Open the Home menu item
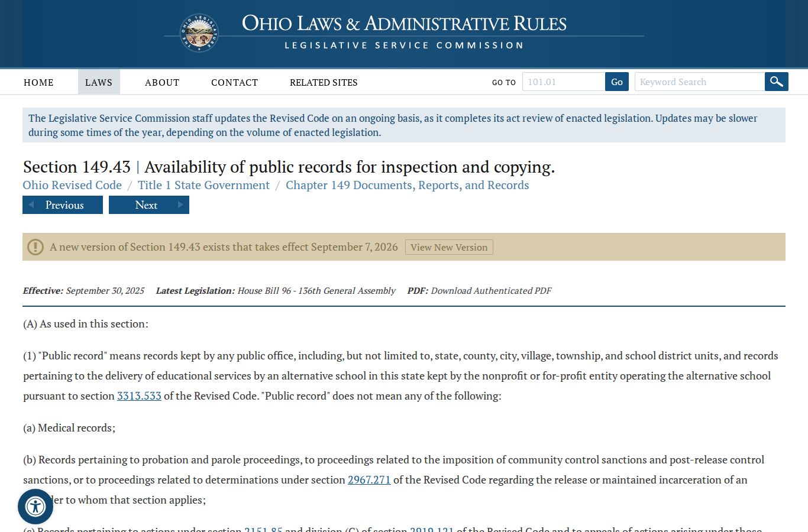Image resolution: width=808 pixels, height=532 pixels. pyautogui.click(x=38, y=82)
